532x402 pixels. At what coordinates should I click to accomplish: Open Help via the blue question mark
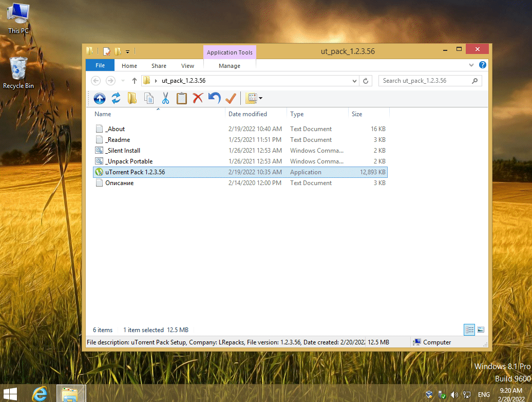[x=483, y=65]
